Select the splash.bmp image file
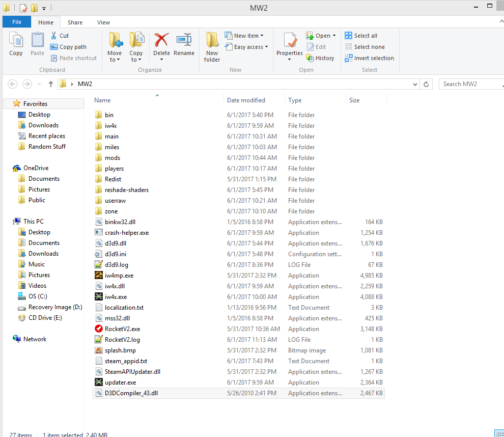 click(120, 350)
